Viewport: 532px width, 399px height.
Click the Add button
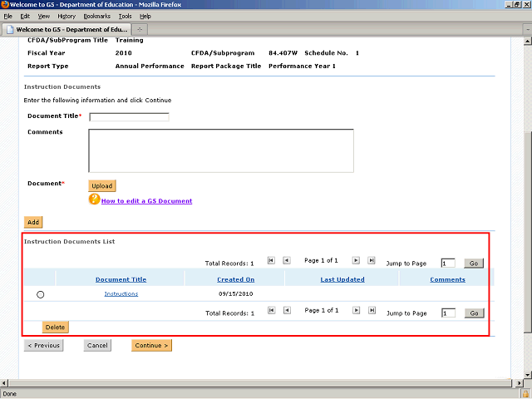coord(33,222)
